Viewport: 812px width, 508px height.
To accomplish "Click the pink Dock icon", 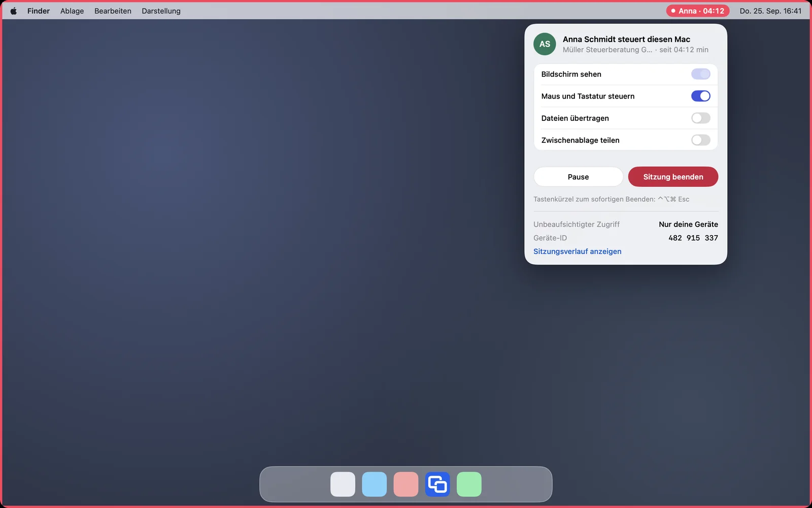I will (x=406, y=484).
